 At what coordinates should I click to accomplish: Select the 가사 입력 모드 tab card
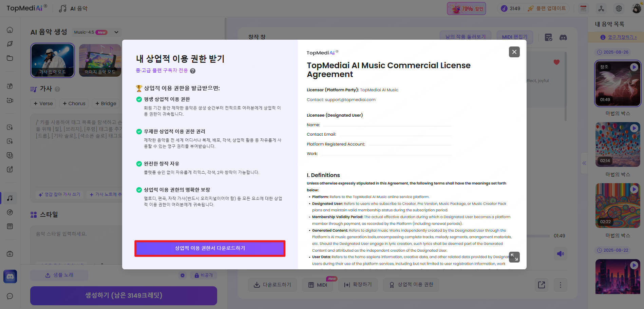52,60
